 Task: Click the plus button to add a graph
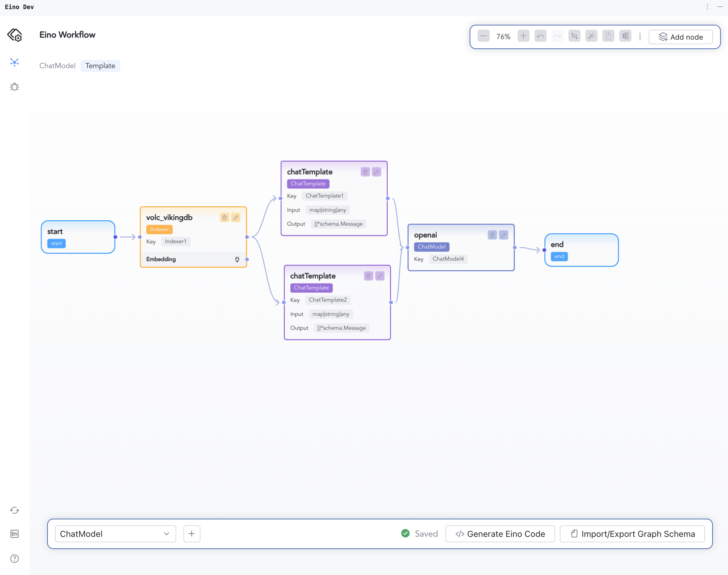point(192,534)
